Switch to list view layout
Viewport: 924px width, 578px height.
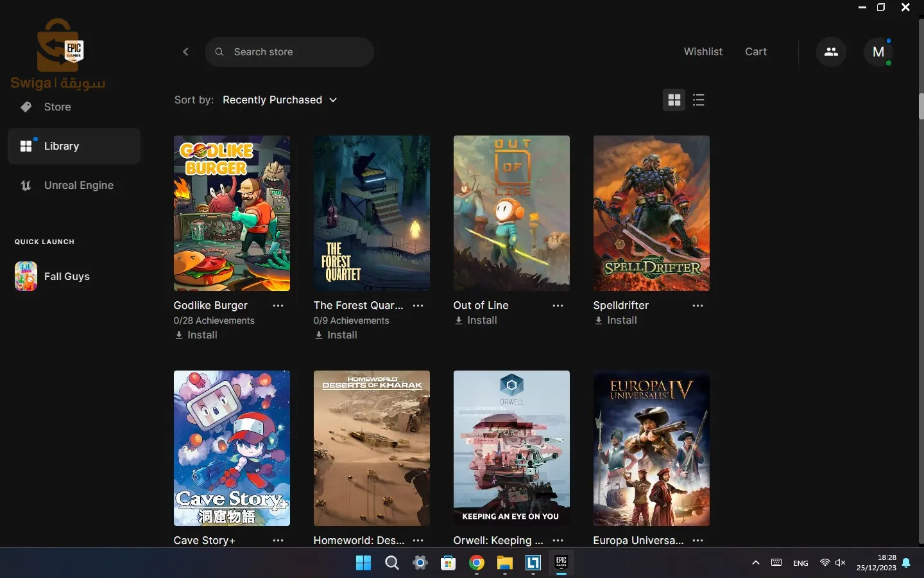coord(699,100)
